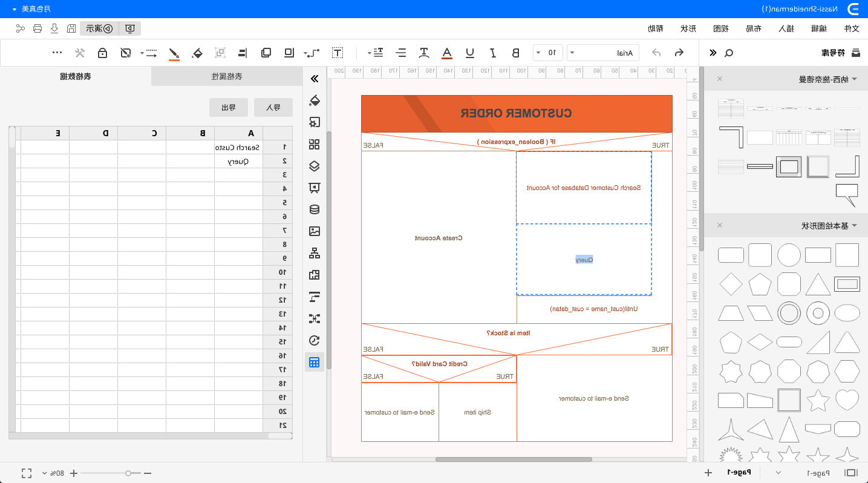The height and width of the screenshot is (483, 868).
Task: Click the table data grid icon in sidebar
Action: click(x=314, y=362)
